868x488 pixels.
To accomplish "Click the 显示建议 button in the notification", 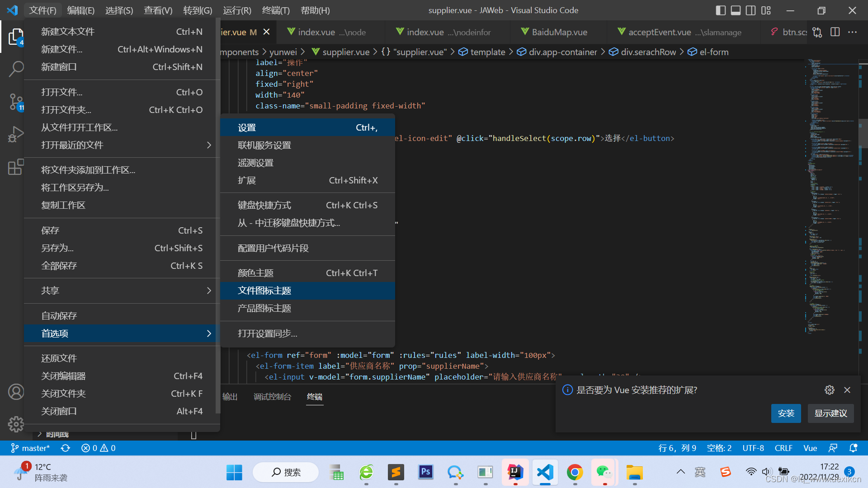I will point(830,413).
